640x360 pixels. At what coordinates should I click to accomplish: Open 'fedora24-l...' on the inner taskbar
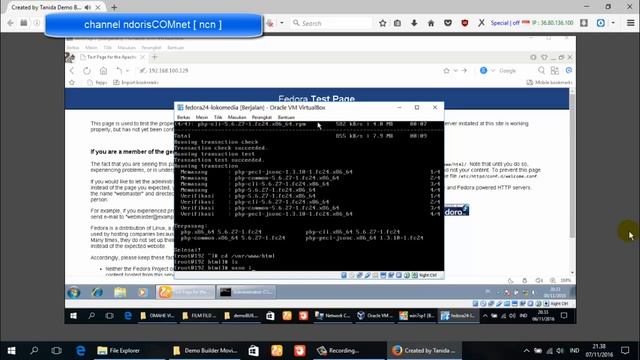click(458, 316)
